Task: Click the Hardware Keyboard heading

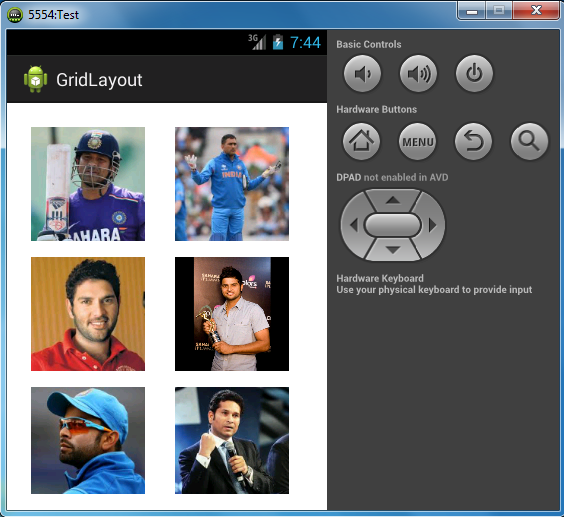Action: coord(380,278)
